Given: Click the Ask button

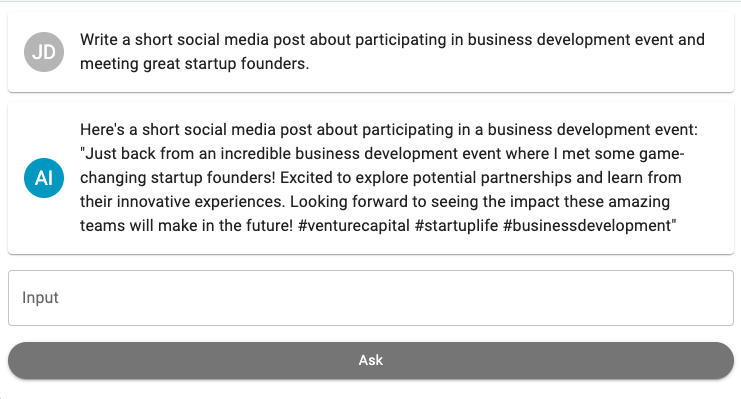Looking at the screenshot, I should coord(370,360).
